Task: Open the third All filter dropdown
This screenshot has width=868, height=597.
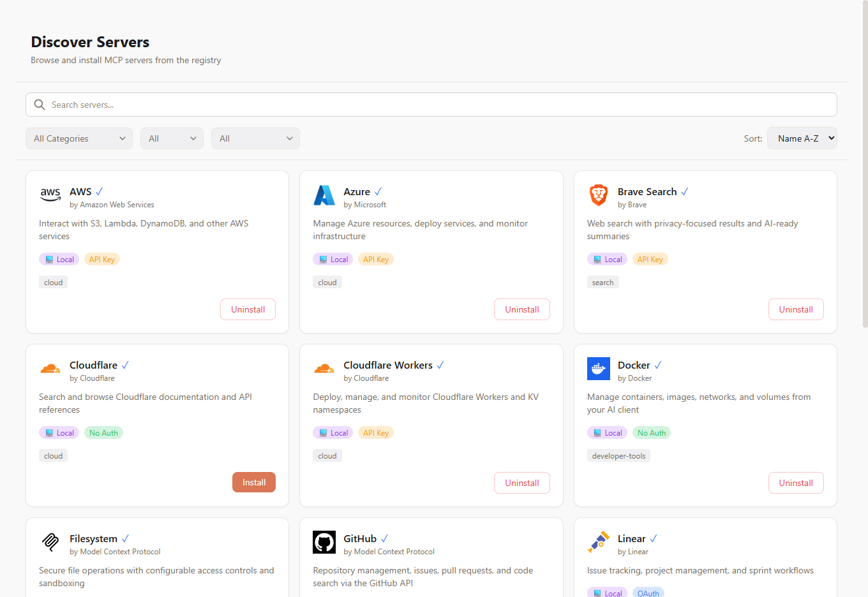Action: (x=255, y=138)
